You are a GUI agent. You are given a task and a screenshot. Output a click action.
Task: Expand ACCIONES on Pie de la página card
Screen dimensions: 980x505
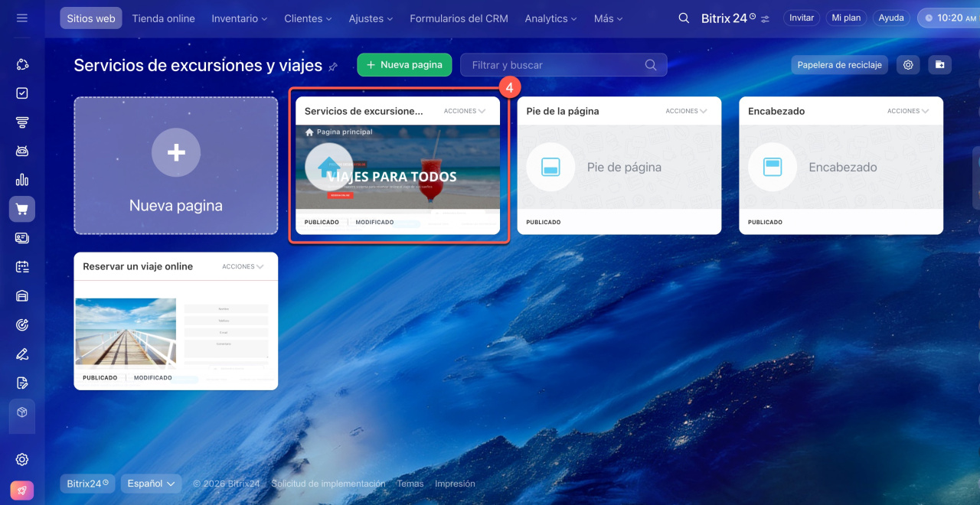(x=686, y=111)
